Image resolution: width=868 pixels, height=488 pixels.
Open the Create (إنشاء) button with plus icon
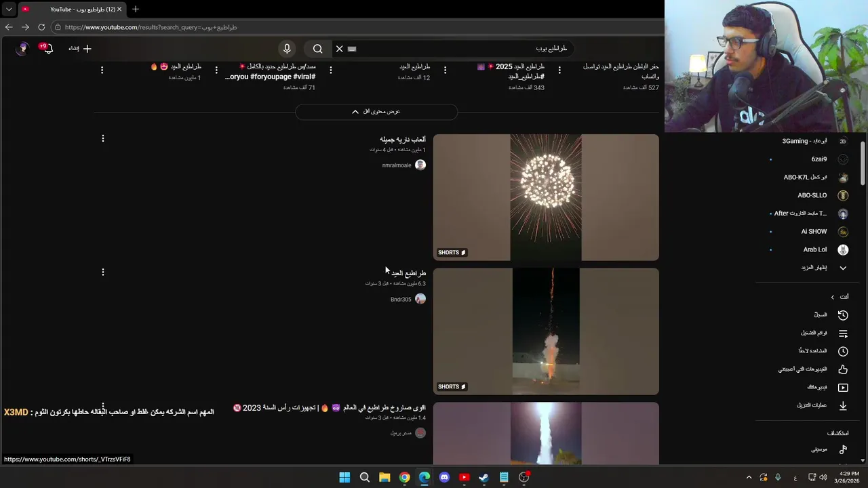(80, 48)
